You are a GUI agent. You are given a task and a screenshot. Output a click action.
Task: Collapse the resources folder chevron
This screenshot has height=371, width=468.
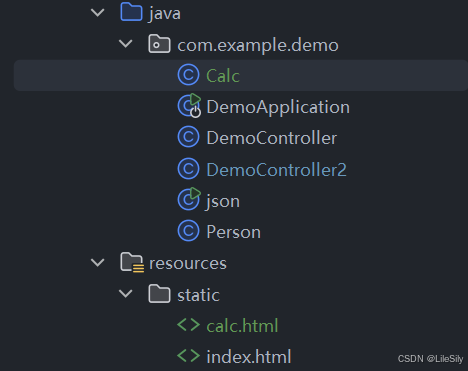click(x=98, y=263)
